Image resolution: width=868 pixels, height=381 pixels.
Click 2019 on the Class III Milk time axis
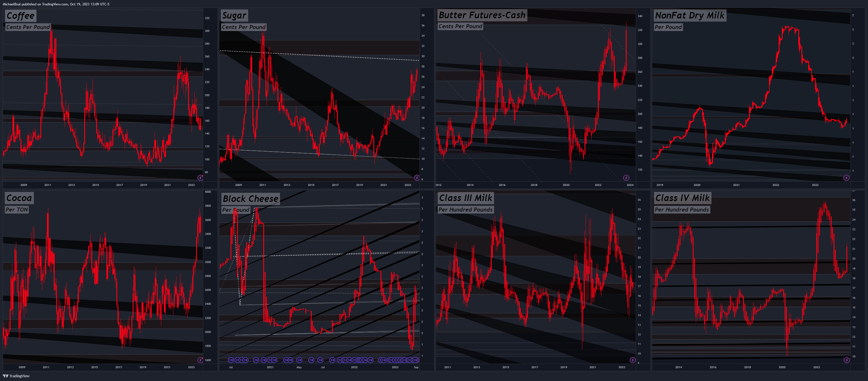(564, 367)
